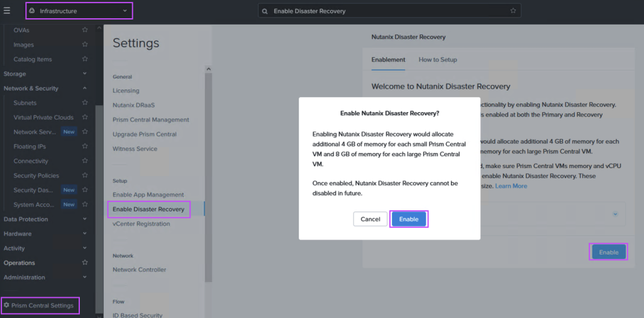Star the Network Services entry
Image resolution: width=644 pixels, height=318 pixels.
(x=85, y=132)
